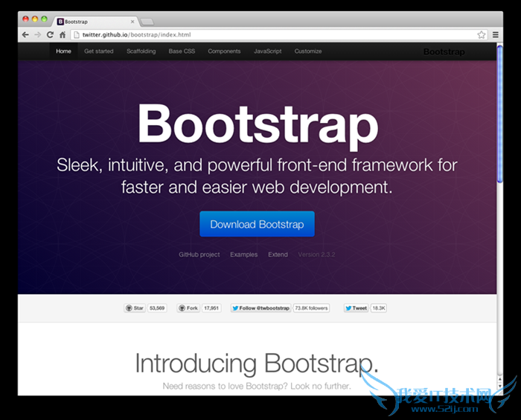Click the 53,569 star count

pyautogui.click(x=157, y=308)
